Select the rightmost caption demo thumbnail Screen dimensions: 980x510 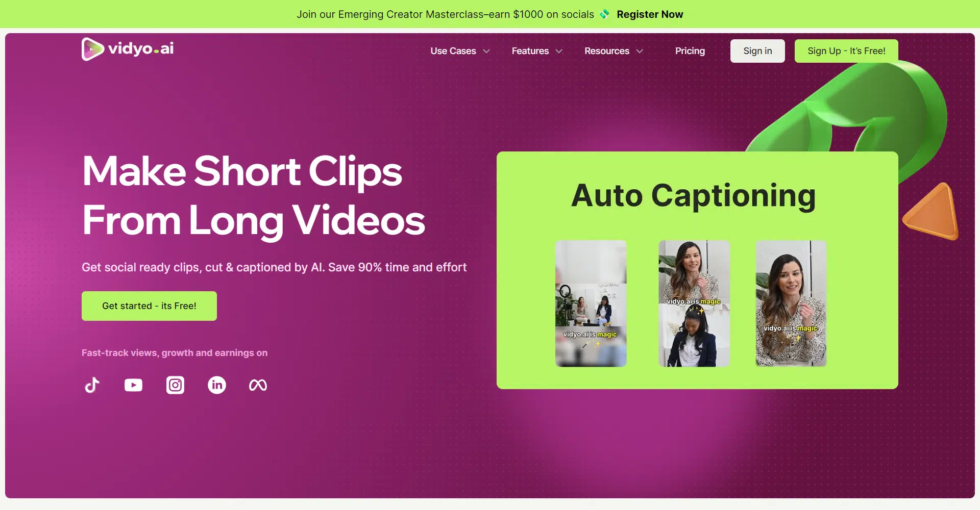click(x=791, y=303)
